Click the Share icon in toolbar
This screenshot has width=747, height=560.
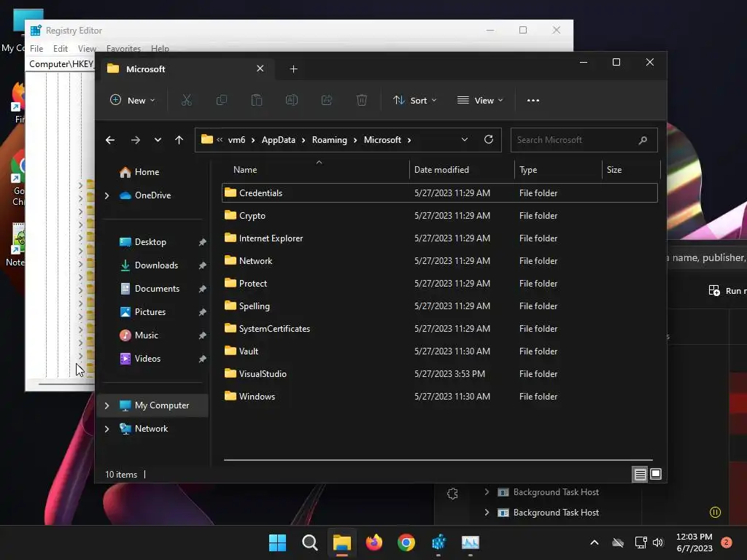tap(327, 100)
